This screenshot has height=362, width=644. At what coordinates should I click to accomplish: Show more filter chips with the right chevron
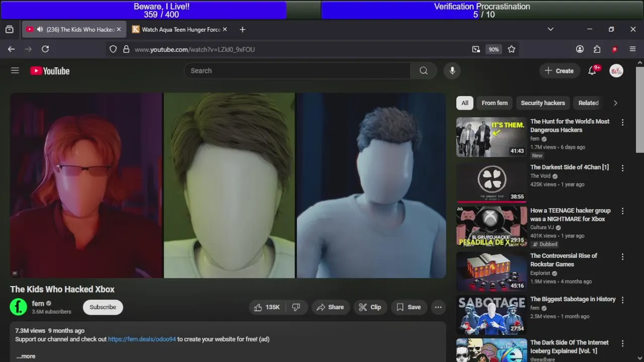coord(615,103)
